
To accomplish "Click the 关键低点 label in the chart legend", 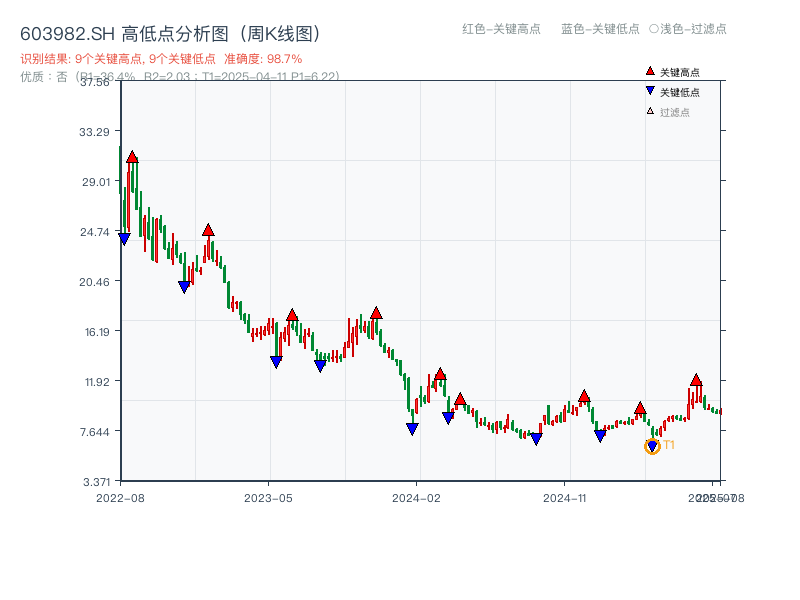I will click(x=680, y=92).
